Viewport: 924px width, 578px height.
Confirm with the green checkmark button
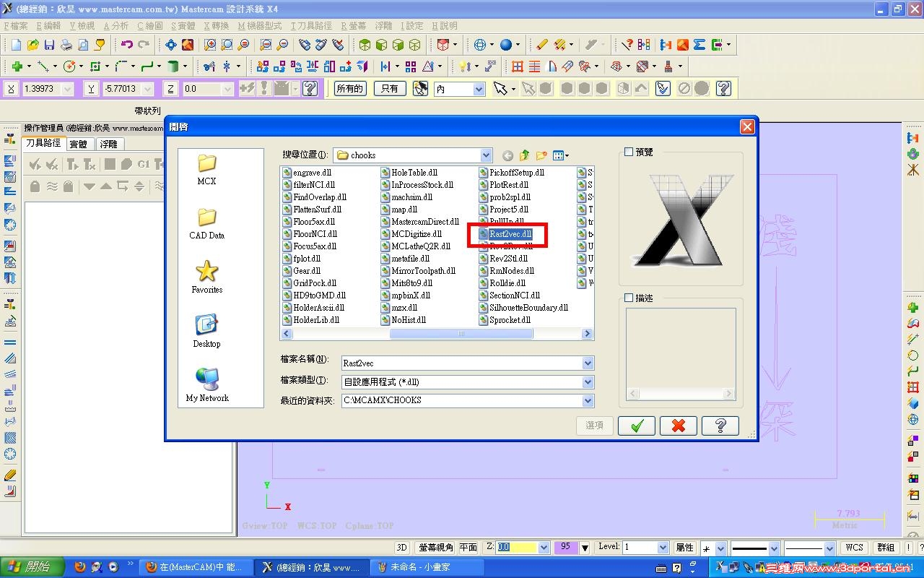pos(636,426)
